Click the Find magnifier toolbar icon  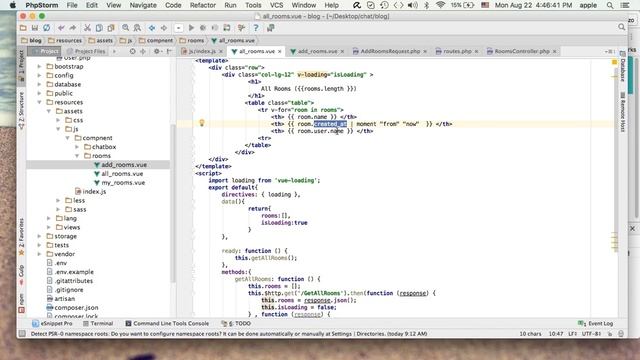click(125, 28)
